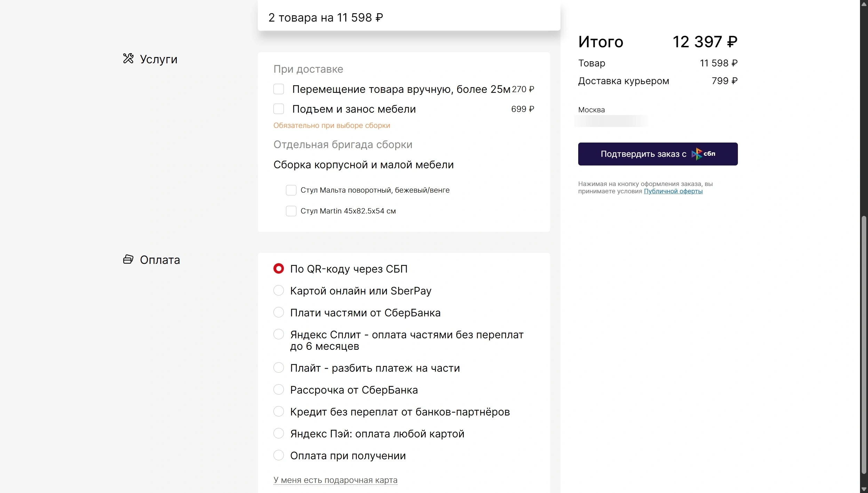Click the Услуги tools icon
Viewport: 868px width, 493px height.
pos(128,58)
